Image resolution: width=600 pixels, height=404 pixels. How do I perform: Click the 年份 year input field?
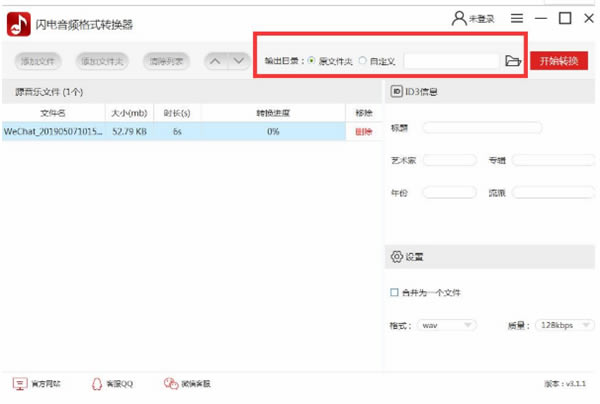pyautogui.click(x=450, y=192)
